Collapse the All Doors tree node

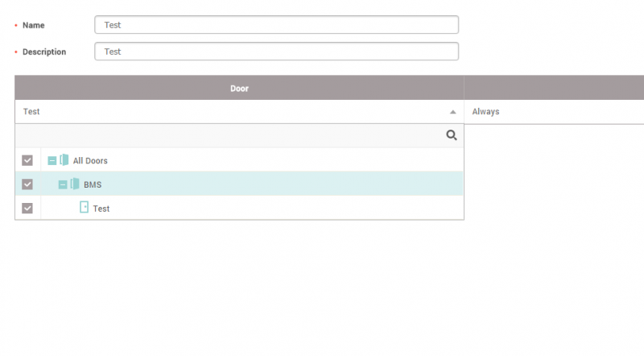(x=52, y=161)
